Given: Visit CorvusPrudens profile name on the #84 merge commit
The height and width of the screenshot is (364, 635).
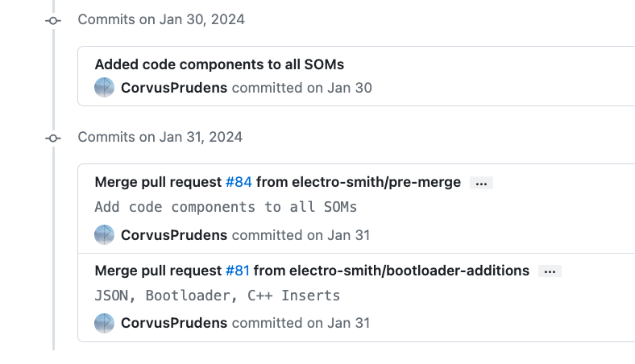Looking at the screenshot, I should [x=174, y=235].
